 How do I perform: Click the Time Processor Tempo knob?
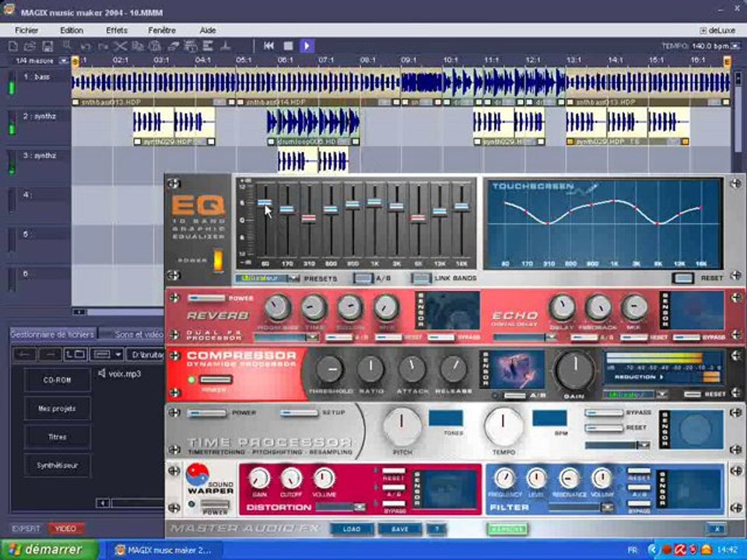[503, 425]
